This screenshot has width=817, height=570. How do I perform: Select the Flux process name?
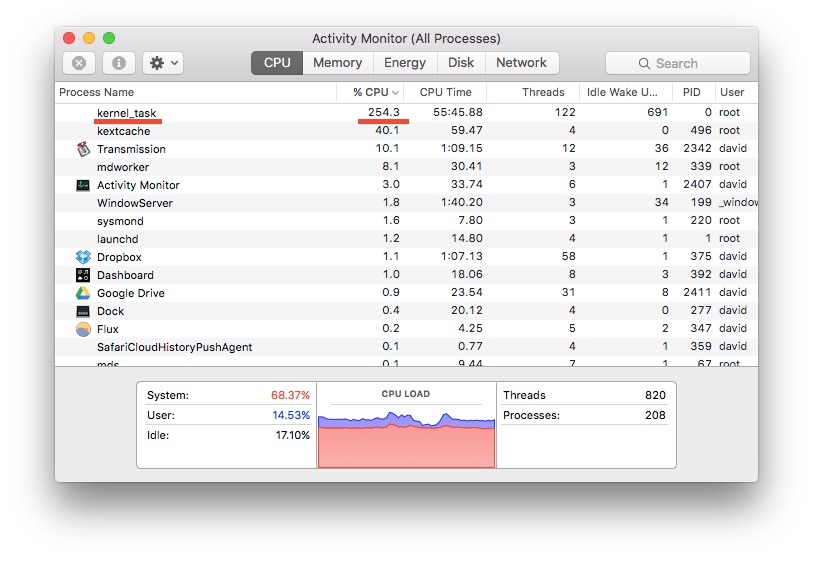point(108,329)
